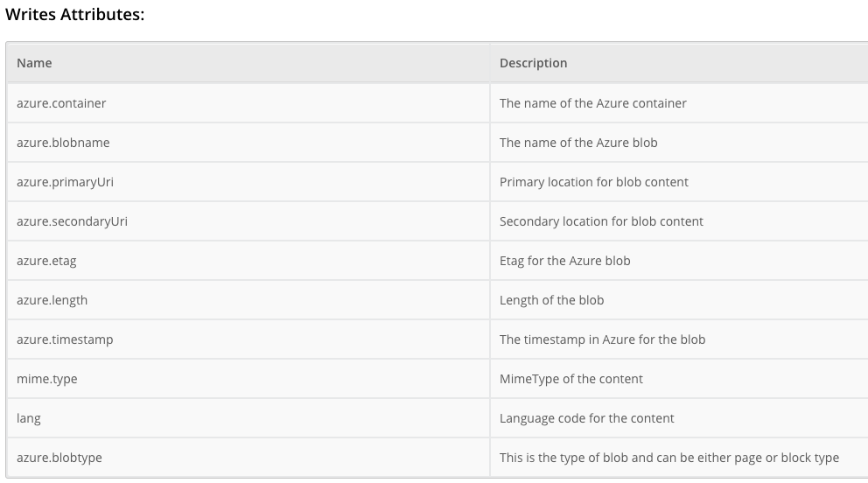Click the azure.blobtype attribute cell
868x483 pixels.
click(59, 458)
